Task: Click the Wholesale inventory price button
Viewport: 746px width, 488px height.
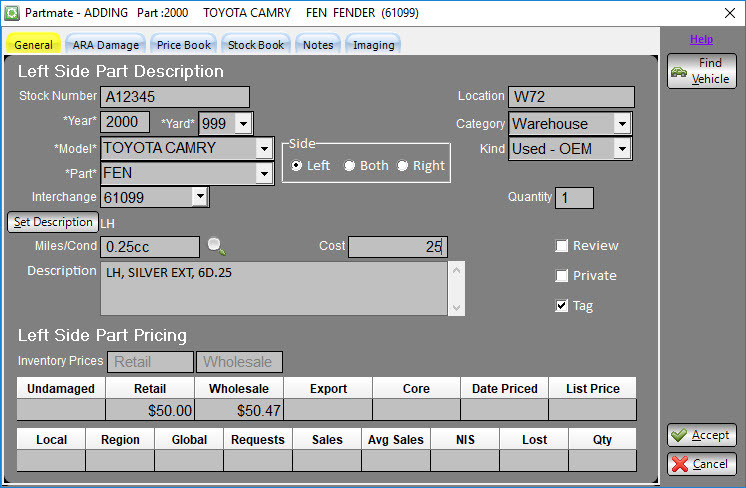Action: pos(239,362)
